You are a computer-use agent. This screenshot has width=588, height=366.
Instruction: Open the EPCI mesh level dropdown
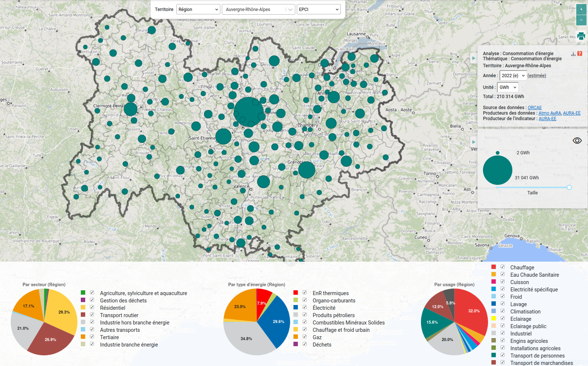(318, 10)
